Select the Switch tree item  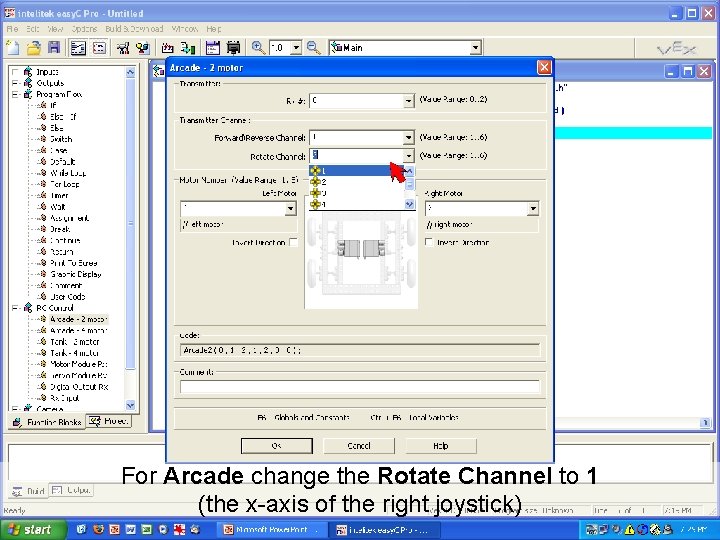[x=61, y=139]
